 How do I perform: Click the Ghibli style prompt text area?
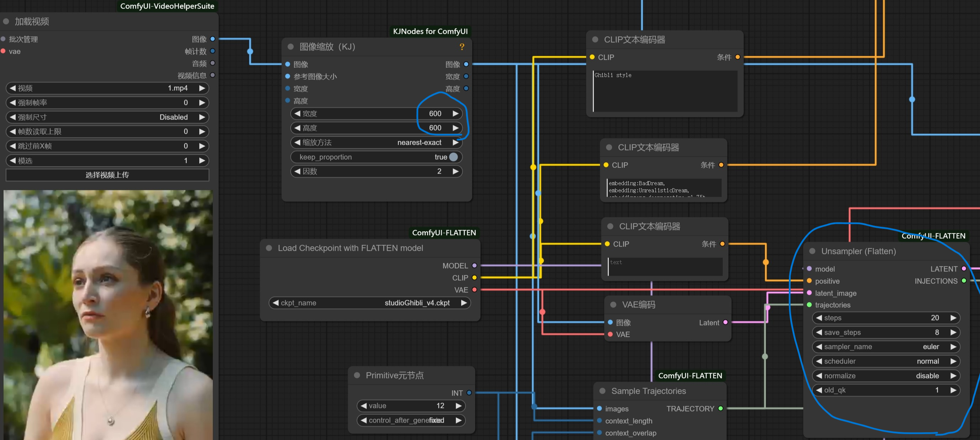coord(665,91)
